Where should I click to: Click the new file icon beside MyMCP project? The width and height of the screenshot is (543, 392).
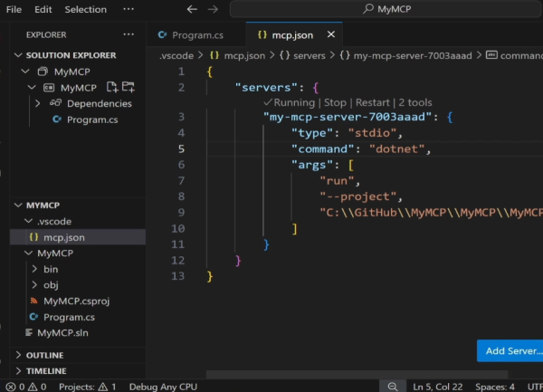point(112,87)
